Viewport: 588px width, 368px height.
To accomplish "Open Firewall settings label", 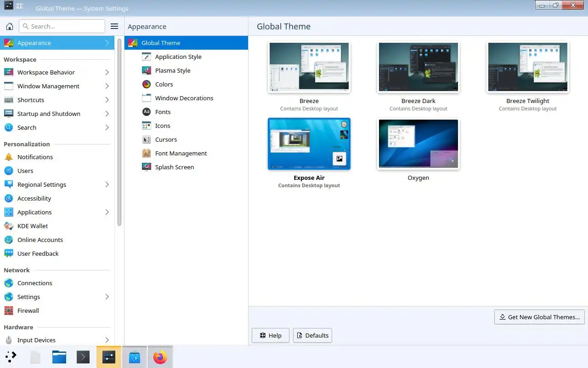I will click(x=28, y=310).
